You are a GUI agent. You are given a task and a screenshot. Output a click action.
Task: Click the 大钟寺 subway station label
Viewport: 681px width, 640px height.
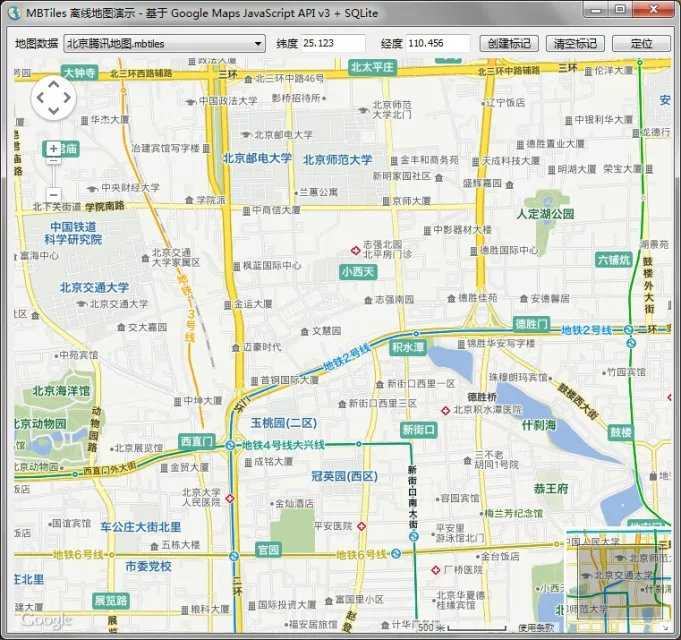(x=79, y=73)
